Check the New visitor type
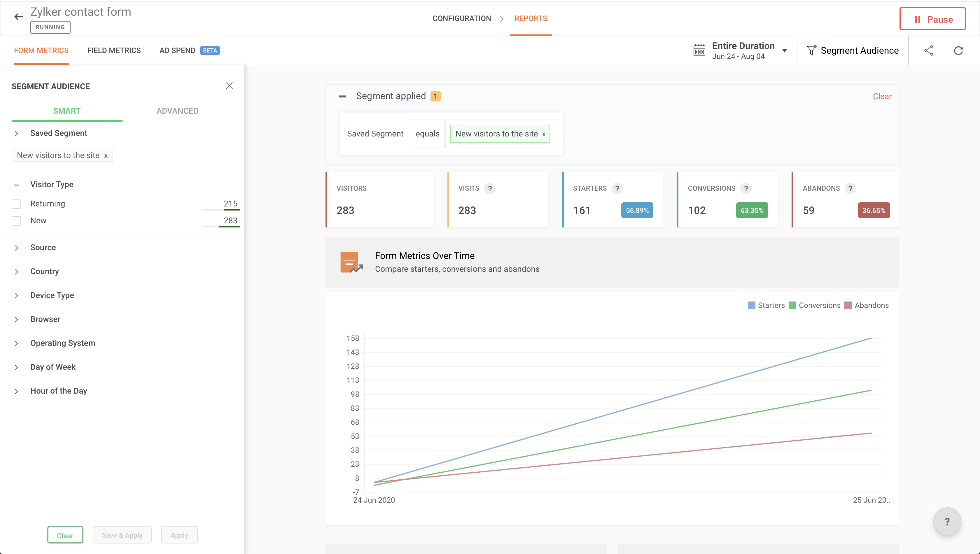 pos(16,221)
